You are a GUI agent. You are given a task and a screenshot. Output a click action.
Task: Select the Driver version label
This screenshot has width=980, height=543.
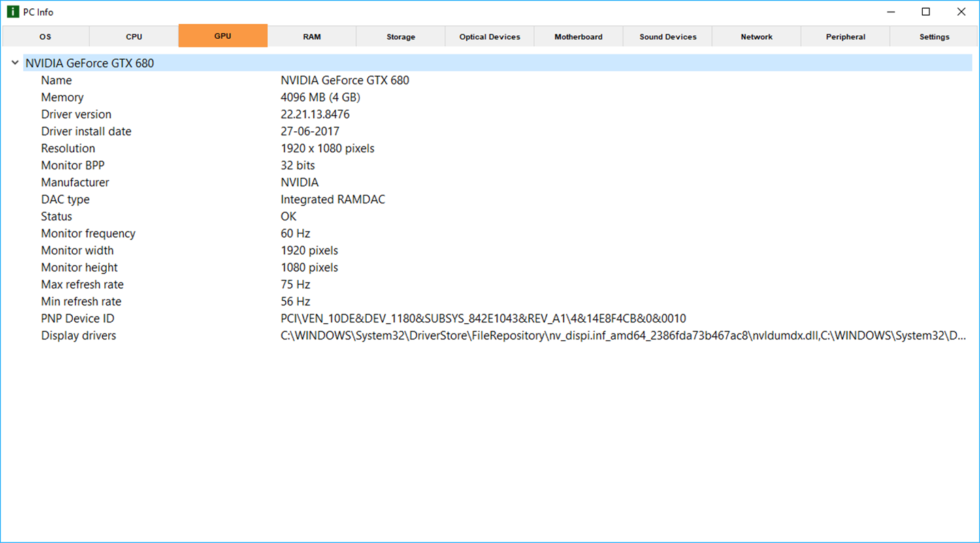tap(76, 114)
